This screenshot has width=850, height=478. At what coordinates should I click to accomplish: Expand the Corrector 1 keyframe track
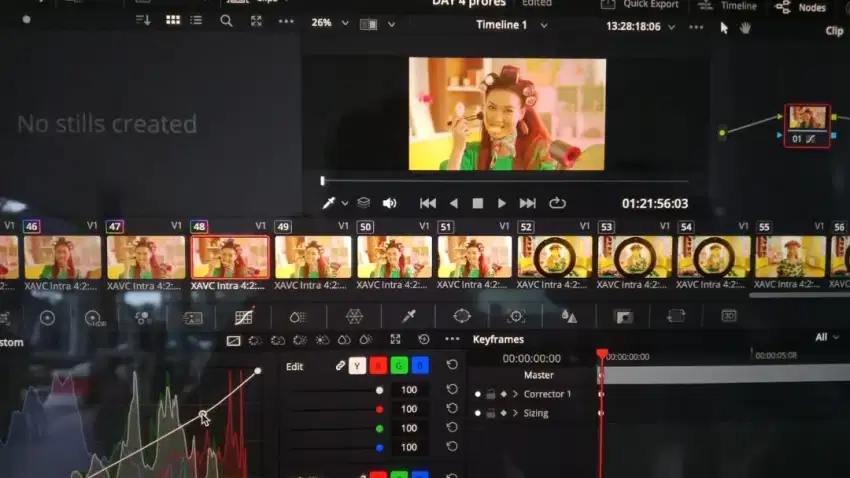tap(515, 394)
